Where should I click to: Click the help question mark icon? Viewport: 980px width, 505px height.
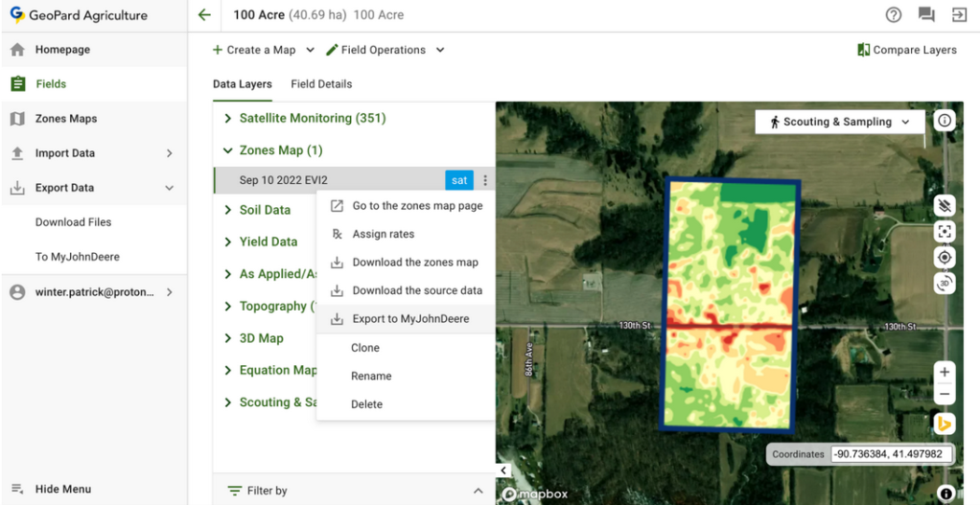pyautogui.click(x=894, y=15)
